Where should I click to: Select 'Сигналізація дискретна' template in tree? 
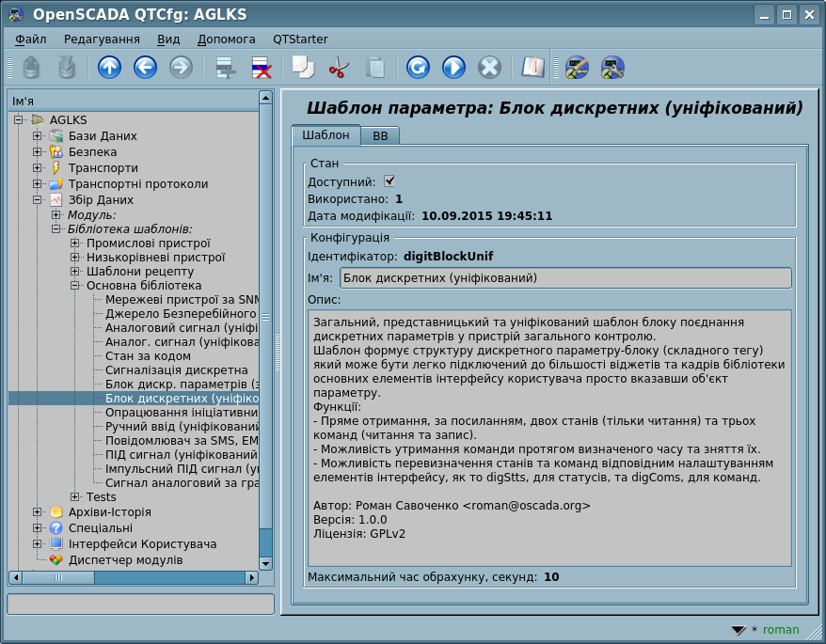pos(176,371)
